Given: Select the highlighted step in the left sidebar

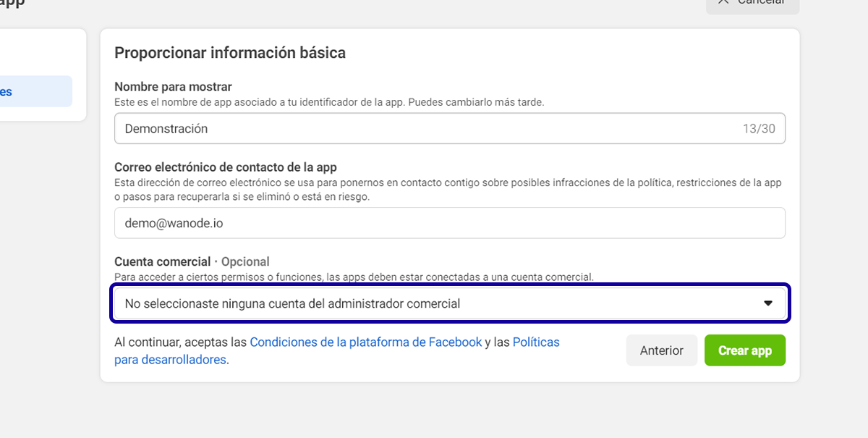Looking at the screenshot, I should point(36,92).
